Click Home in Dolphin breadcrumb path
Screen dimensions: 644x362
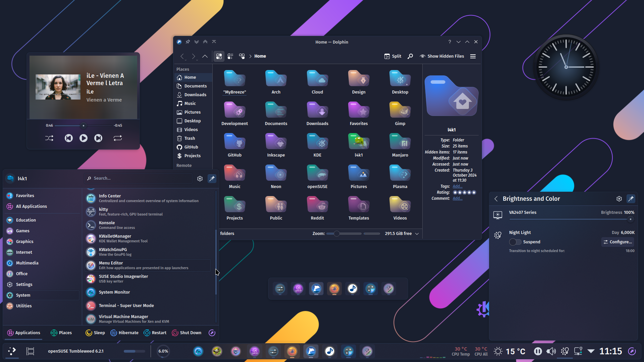pyautogui.click(x=260, y=56)
